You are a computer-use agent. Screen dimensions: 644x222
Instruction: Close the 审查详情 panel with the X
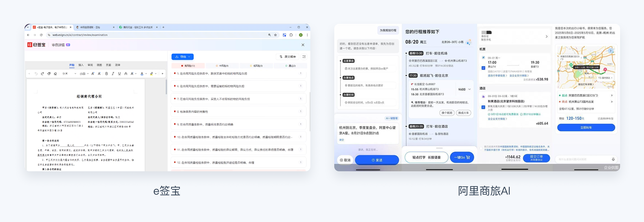(x=303, y=45)
